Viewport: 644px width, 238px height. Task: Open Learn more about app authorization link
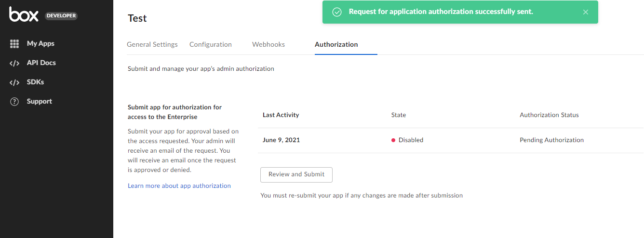coord(179,186)
